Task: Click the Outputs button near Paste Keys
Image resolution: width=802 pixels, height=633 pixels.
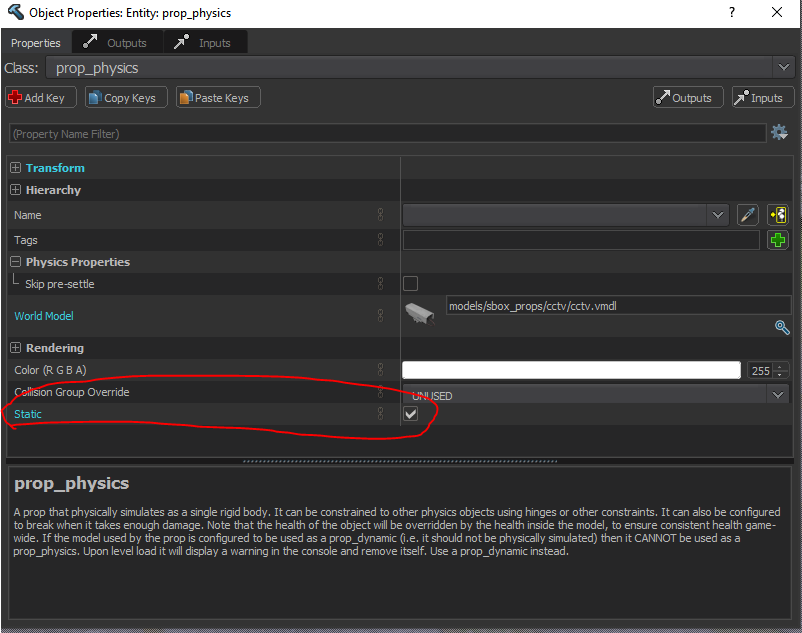Action: pyautogui.click(x=688, y=96)
